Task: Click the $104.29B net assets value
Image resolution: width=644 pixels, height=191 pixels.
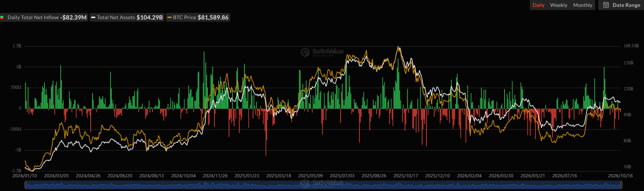Action: [150, 17]
